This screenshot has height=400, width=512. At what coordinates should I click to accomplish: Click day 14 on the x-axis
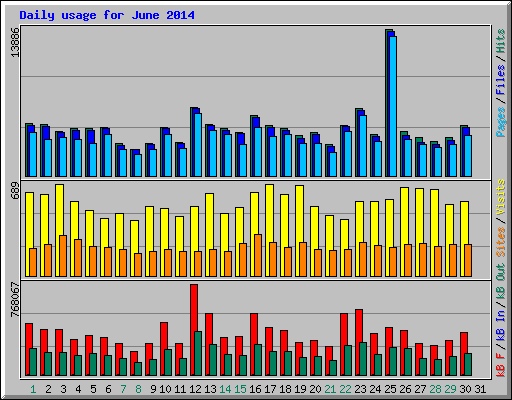coord(225,389)
